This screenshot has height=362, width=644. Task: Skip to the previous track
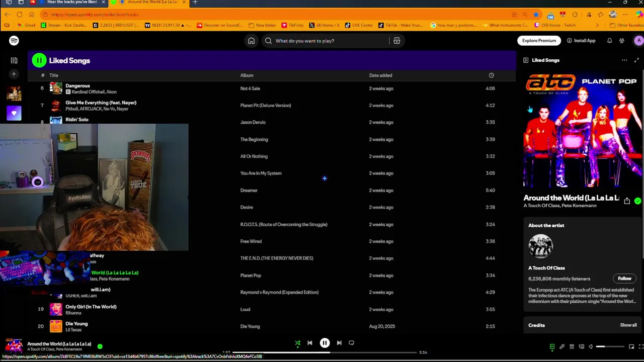(x=310, y=343)
